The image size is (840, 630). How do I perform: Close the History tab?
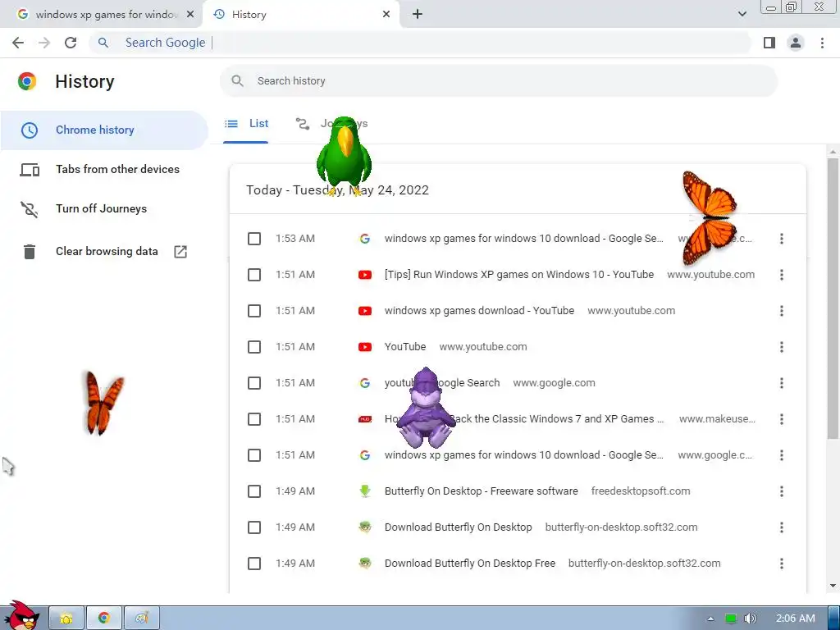(386, 15)
